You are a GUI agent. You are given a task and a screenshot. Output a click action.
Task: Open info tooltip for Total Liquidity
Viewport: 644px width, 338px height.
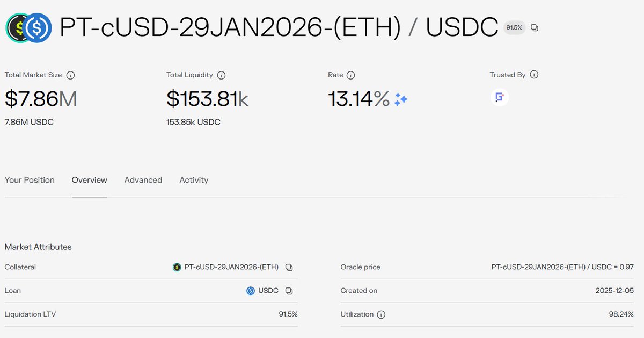pos(221,75)
